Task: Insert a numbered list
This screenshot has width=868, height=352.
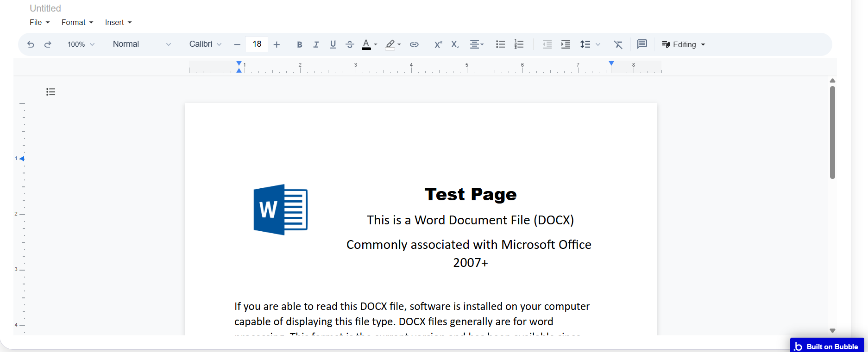Action: coord(519,44)
